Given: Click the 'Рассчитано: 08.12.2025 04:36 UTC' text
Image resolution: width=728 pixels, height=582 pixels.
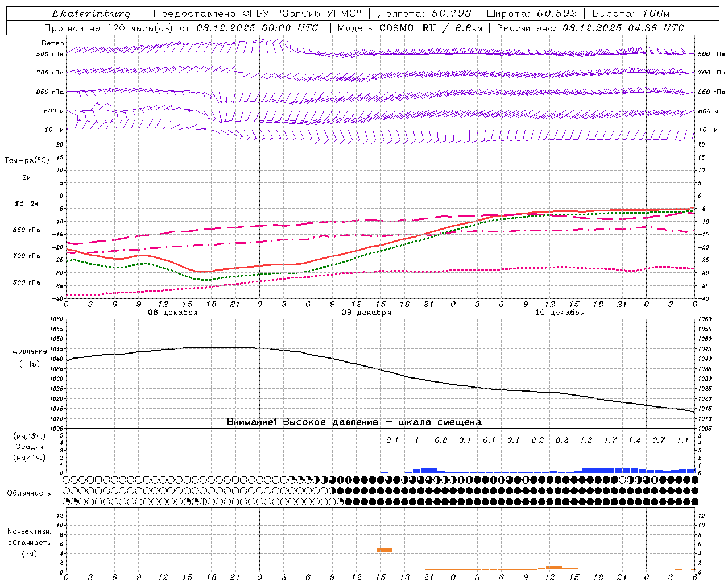Looking at the screenshot, I should coord(590,28).
